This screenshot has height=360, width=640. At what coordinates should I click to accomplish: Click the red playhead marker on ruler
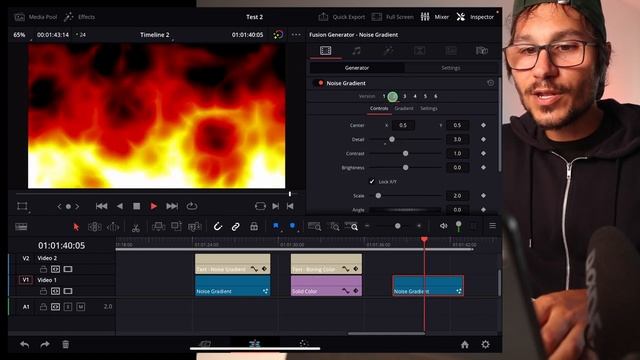pyautogui.click(x=424, y=240)
